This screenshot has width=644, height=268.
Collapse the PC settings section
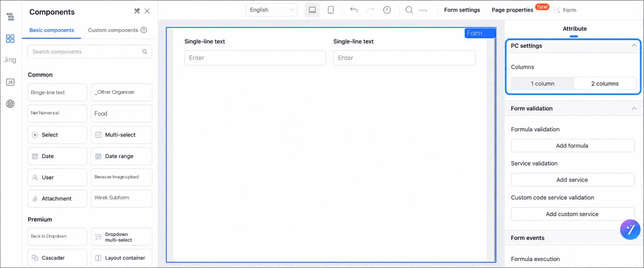[x=634, y=46]
